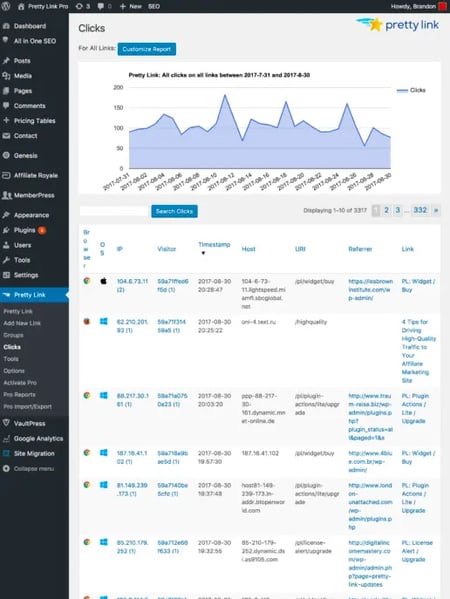Sort by the Link column header
The width and height of the screenshot is (450, 599).
(408, 249)
